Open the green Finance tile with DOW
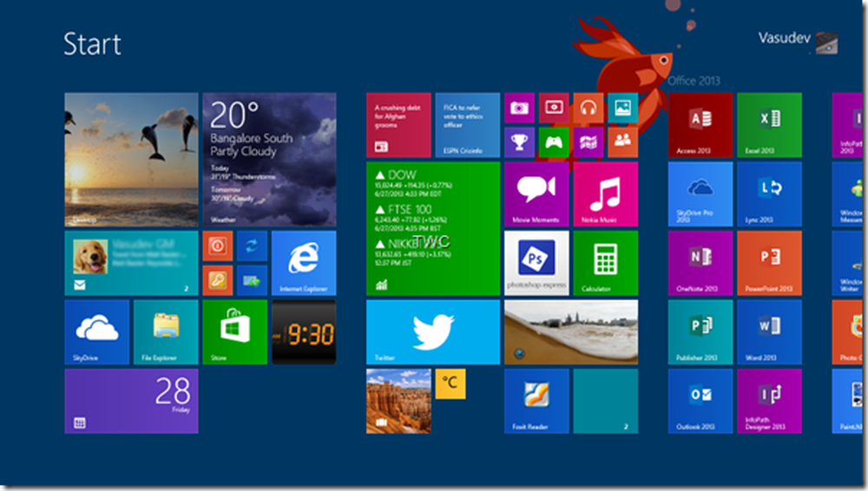868x491 pixels. click(x=433, y=229)
